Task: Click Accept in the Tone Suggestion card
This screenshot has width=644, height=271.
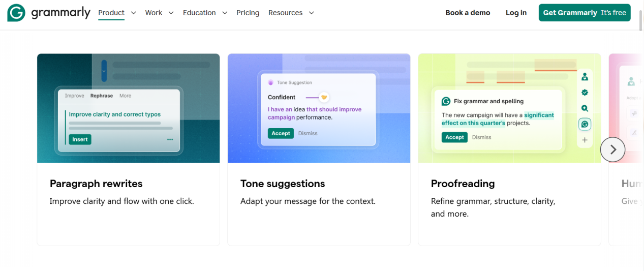Action: [281, 133]
